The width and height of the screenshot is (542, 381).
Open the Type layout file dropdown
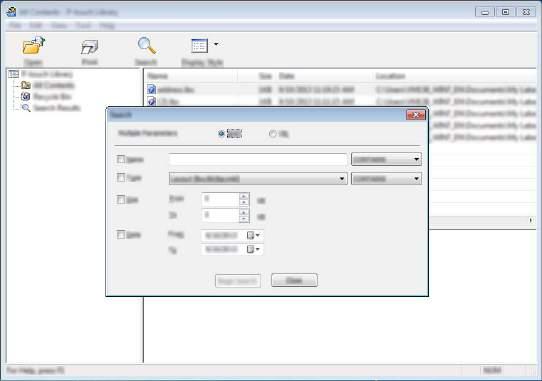click(258, 179)
